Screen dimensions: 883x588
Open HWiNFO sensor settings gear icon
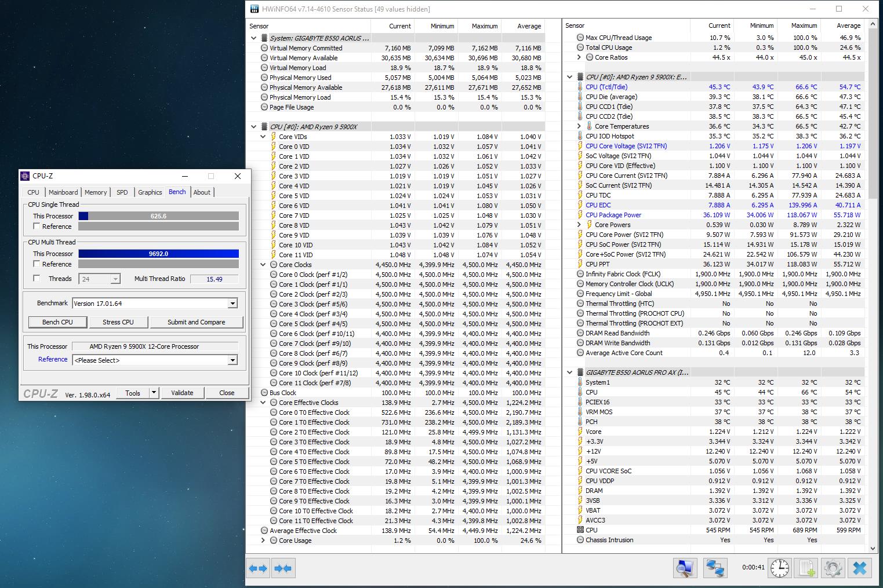[x=833, y=568]
